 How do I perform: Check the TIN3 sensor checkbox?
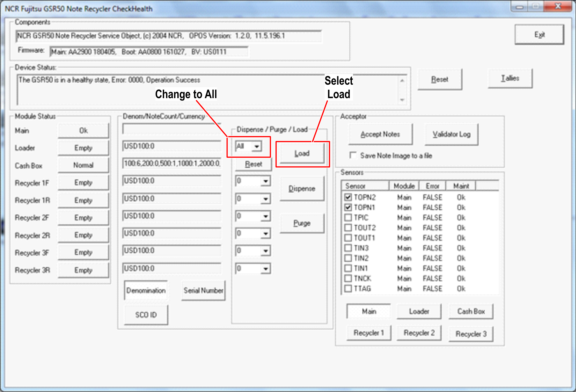(348, 248)
